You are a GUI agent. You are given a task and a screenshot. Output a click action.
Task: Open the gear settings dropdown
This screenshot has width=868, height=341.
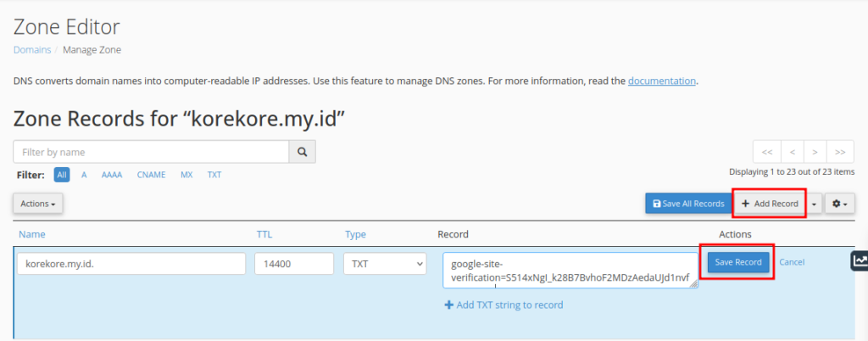[x=840, y=204]
